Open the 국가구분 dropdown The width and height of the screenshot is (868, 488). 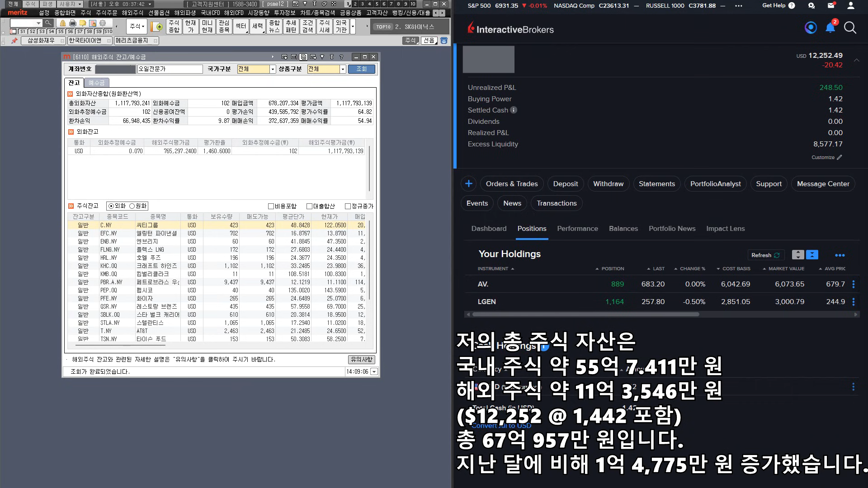(x=273, y=69)
